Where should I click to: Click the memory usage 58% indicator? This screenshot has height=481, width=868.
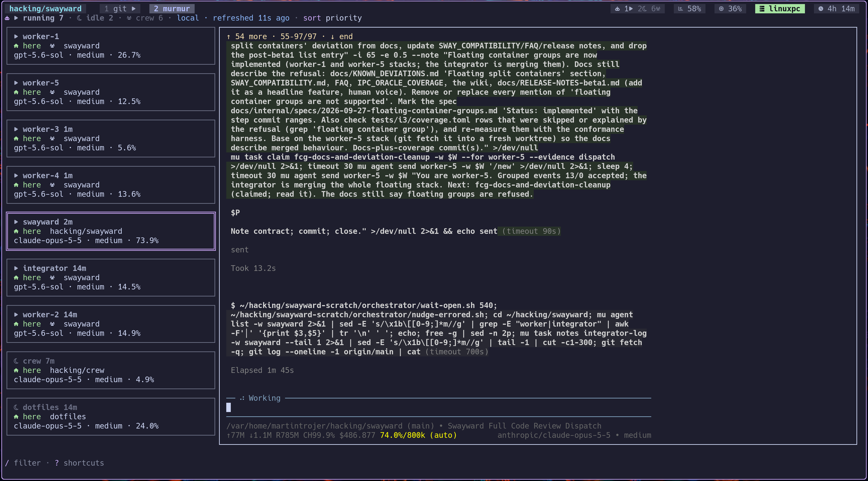pyautogui.click(x=689, y=9)
